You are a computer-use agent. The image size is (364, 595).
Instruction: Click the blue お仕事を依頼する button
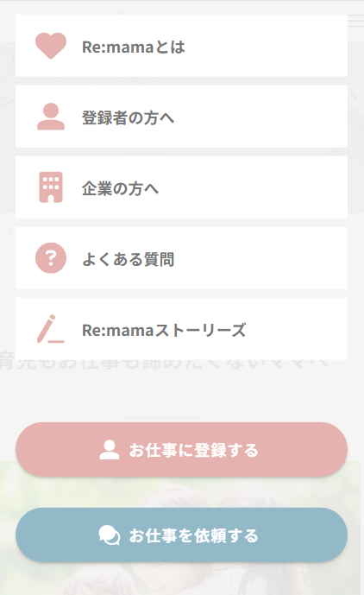coord(182,535)
